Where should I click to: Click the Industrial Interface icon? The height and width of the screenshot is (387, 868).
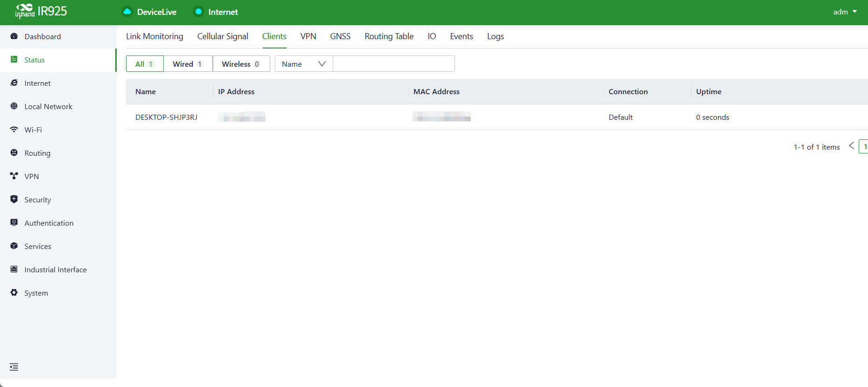coord(14,269)
